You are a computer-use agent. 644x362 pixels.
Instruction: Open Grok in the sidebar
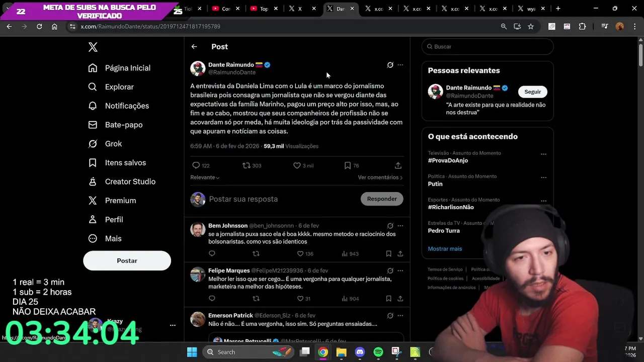point(105,144)
